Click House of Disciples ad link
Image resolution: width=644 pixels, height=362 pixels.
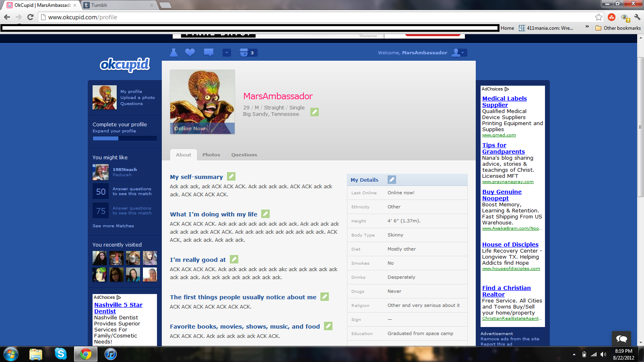point(510,245)
